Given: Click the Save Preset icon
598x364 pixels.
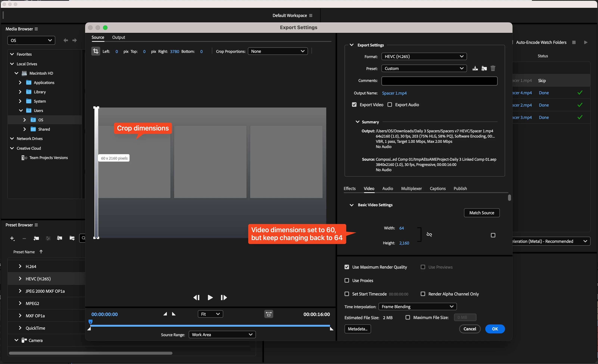Looking at the screenshot, I should pyautogui.click(x=475, y=69).
